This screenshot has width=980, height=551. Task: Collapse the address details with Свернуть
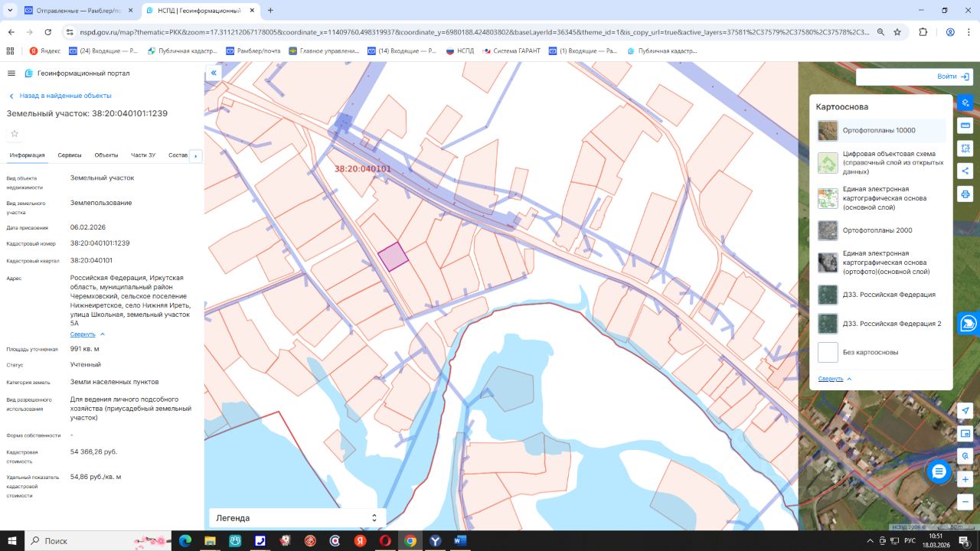(87, 334)
